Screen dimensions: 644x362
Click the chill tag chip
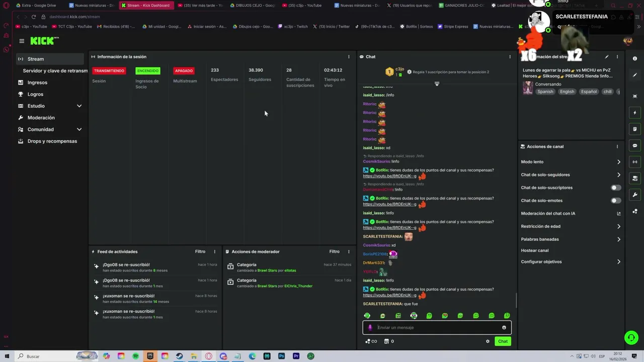coord(607,92)
